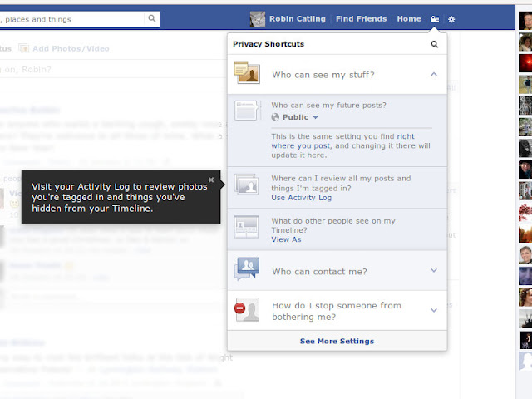Expand 'Who can contact me?' section

point(434,270)
